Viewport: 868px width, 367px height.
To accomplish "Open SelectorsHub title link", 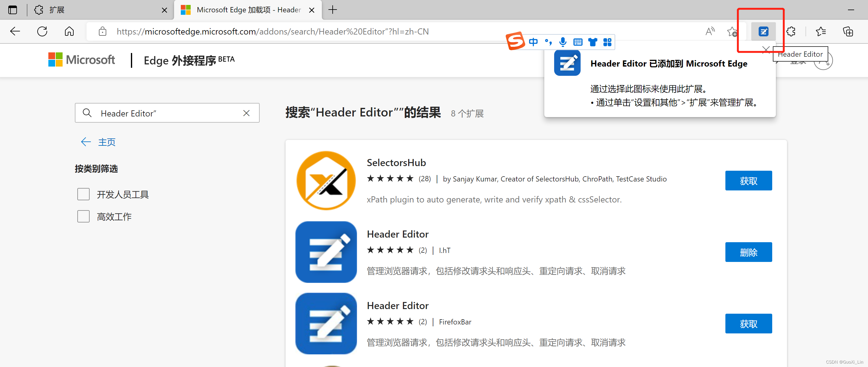I will (x=396, y=163).
